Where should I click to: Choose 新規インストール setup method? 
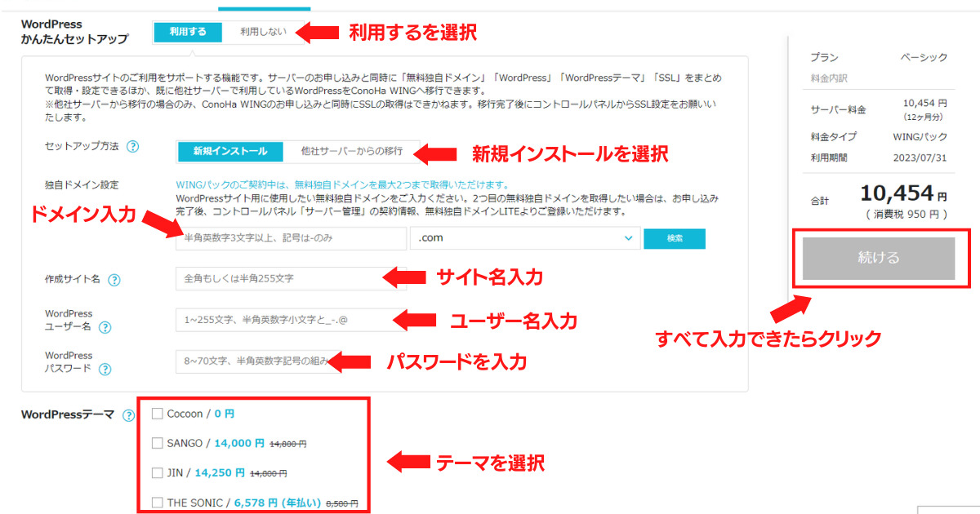pyautogui.click(x=230, y=152)
